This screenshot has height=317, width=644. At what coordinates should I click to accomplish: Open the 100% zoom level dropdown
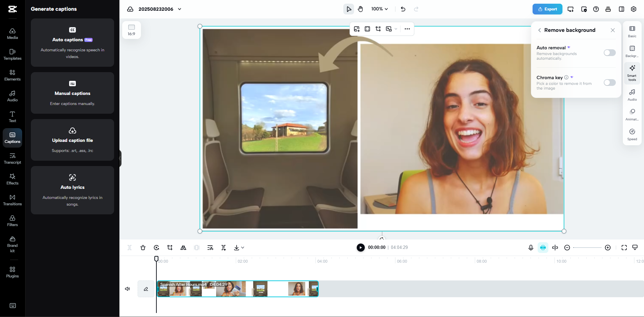coord(379,9)
